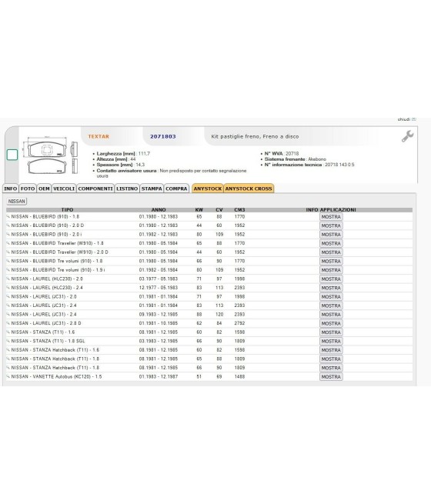
Task: Click Spessore [mm] 14,3 entry
Action: (121, 165)
